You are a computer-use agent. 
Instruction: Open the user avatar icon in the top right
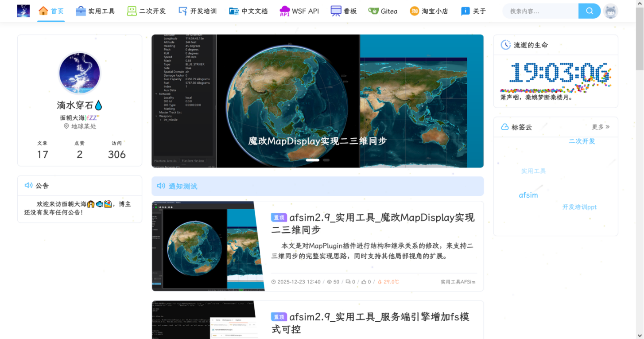coord(611,11)
